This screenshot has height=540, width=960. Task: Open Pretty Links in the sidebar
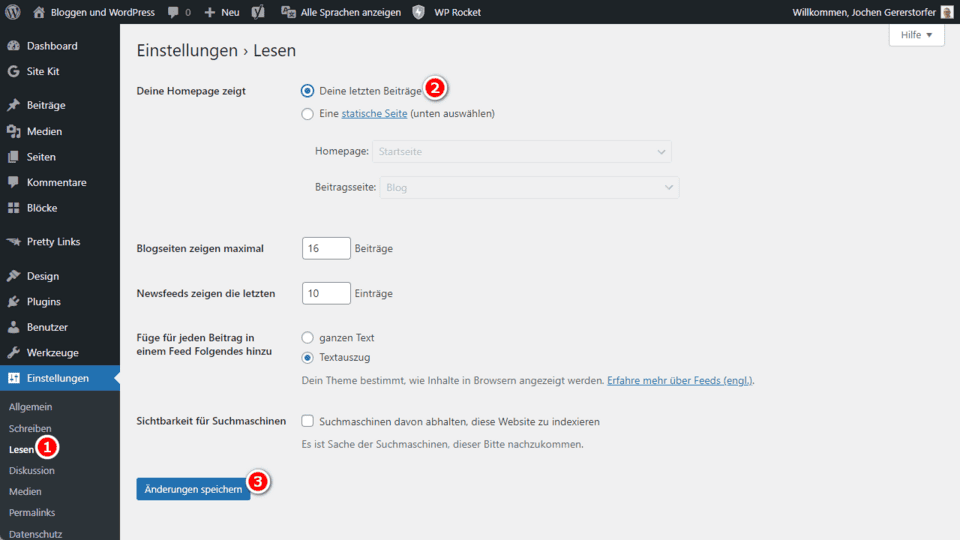click(53, 242)
